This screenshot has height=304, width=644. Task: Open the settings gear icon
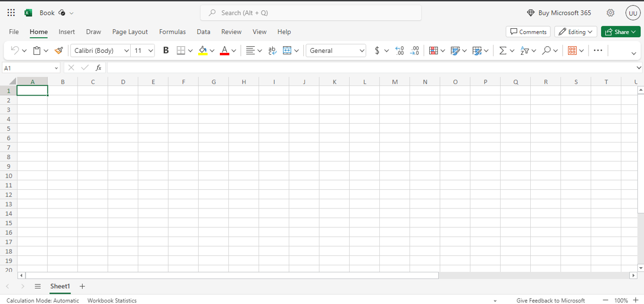click(x=610, y=13)
